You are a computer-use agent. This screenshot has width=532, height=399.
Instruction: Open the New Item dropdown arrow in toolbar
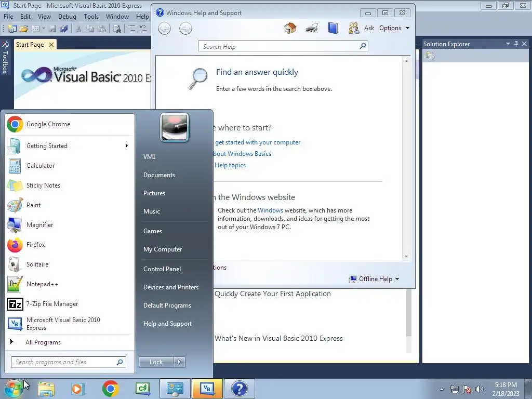[x=44, y=29]
